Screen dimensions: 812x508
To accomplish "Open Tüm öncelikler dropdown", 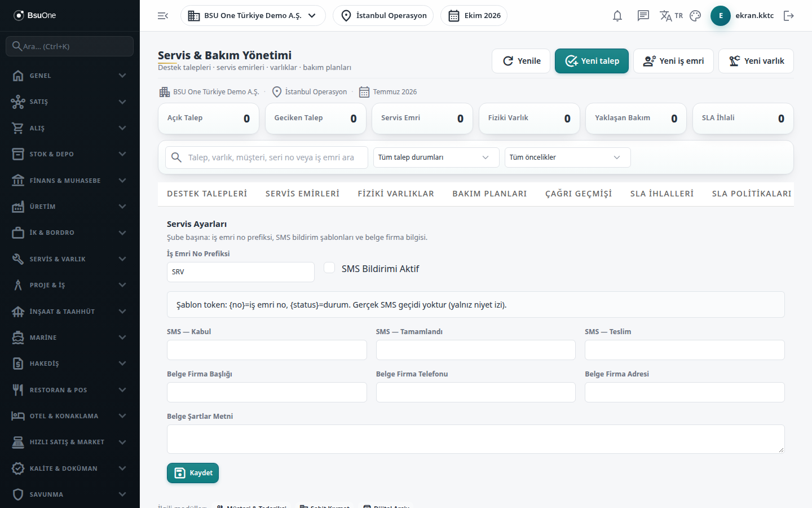I will pos(567,157).
